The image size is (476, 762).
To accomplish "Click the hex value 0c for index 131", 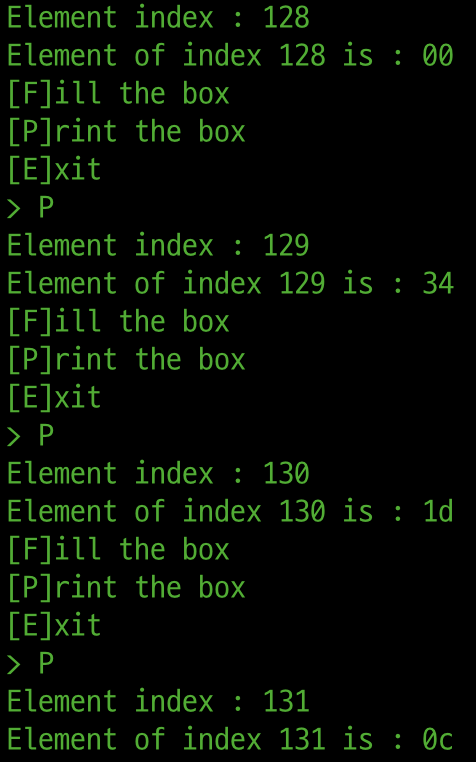I will point(438,739).
